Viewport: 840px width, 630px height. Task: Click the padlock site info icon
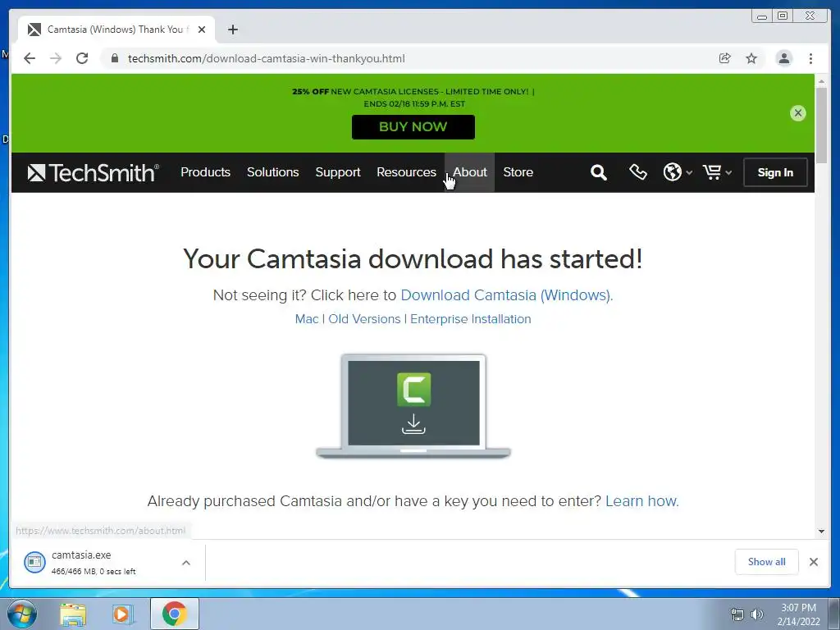tap(115, 58)
